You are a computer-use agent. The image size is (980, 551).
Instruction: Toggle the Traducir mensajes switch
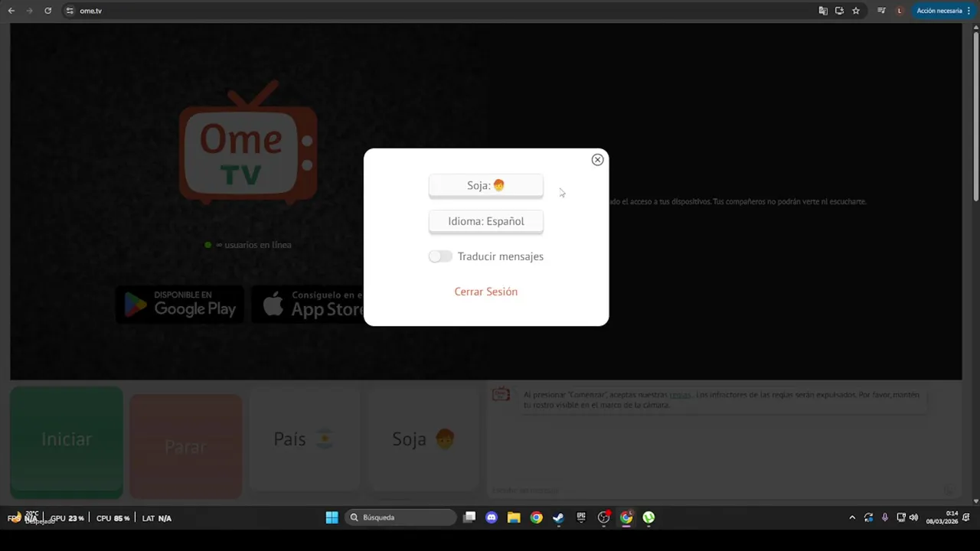[x=440, y=256]
